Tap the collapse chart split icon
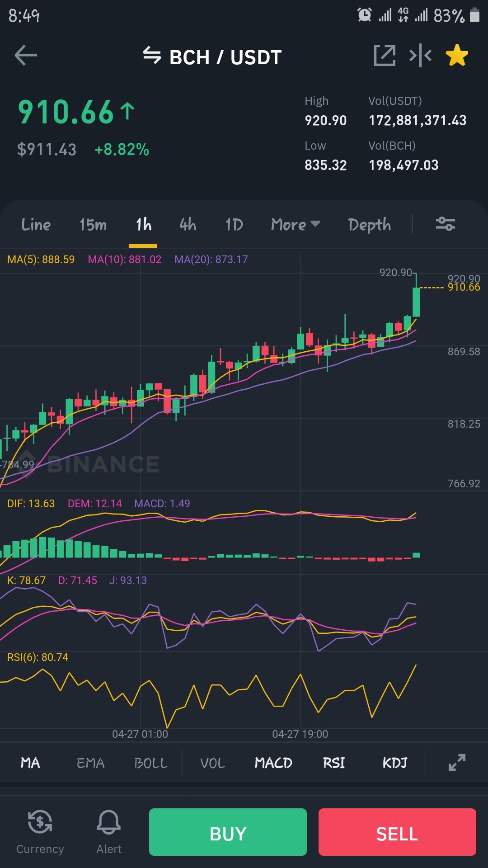Viewport: 488px width, 868px height. pos(420,56)
